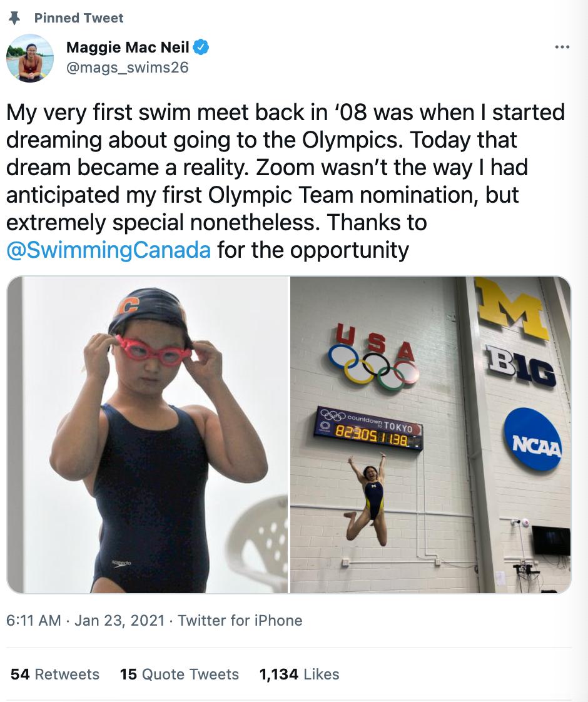
Task: View the 1,134 Likes list
Action: point(300,674)
